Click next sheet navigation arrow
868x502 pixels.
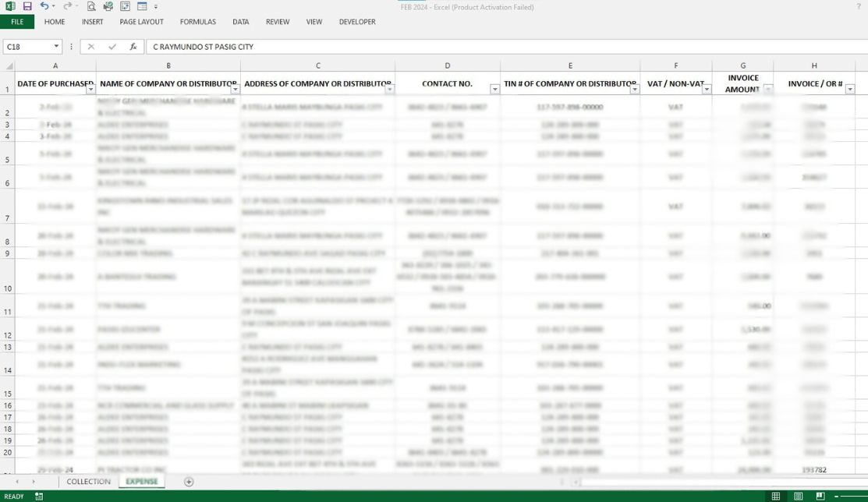pyautogui.click(x=34, y=482)
